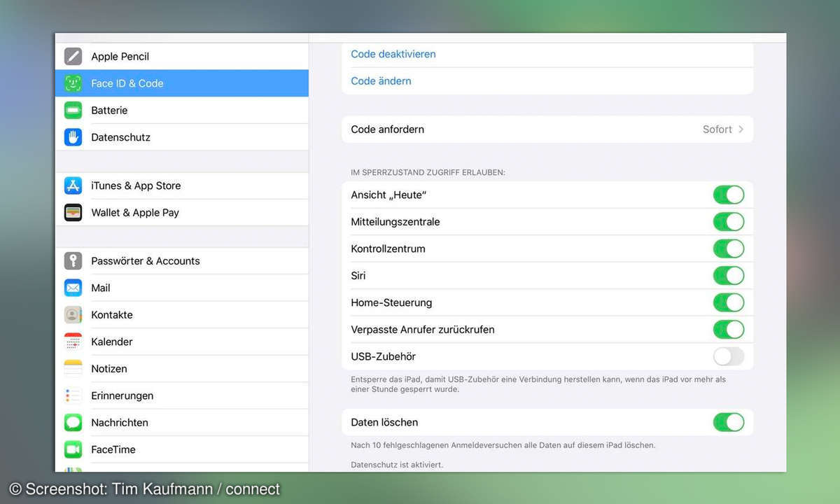Open the Nachrichten speech bubble icon
This screenshot has height=504, width=840.
pos(73,422)
